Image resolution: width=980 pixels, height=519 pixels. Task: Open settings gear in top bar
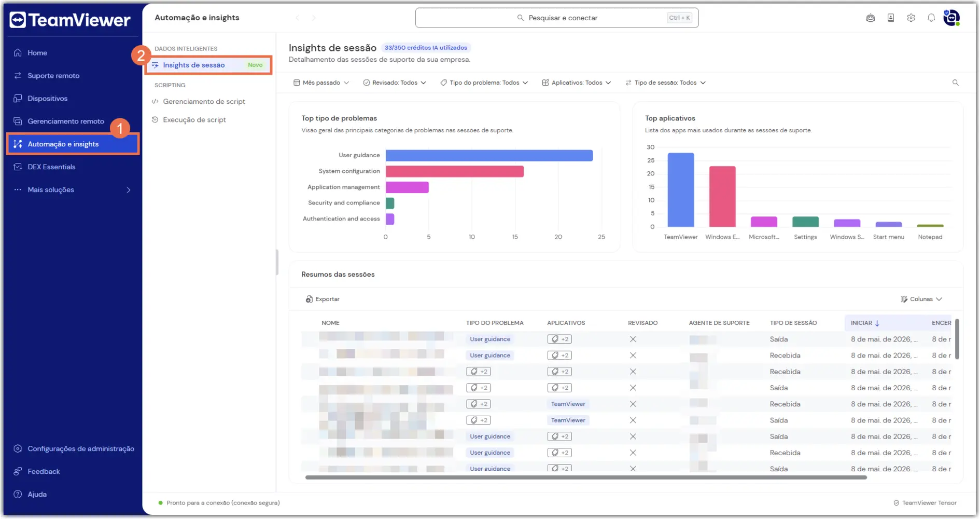[911, 18]
